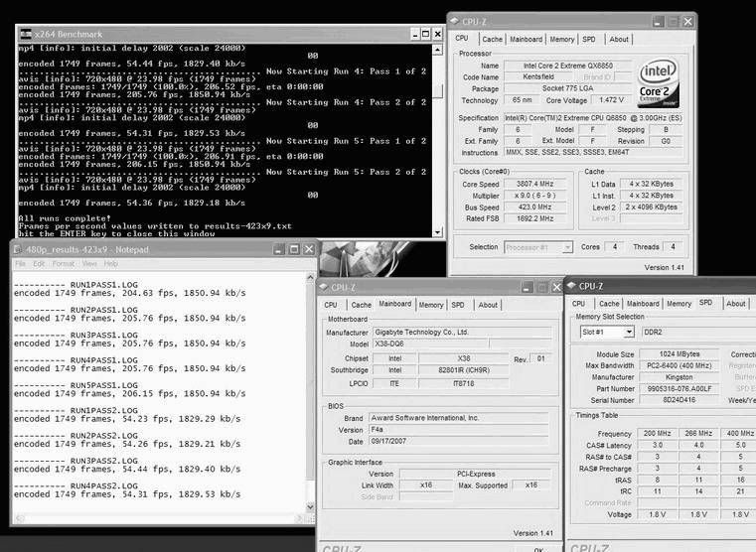Click the Notepad document icon in title bar

point(18,249)
